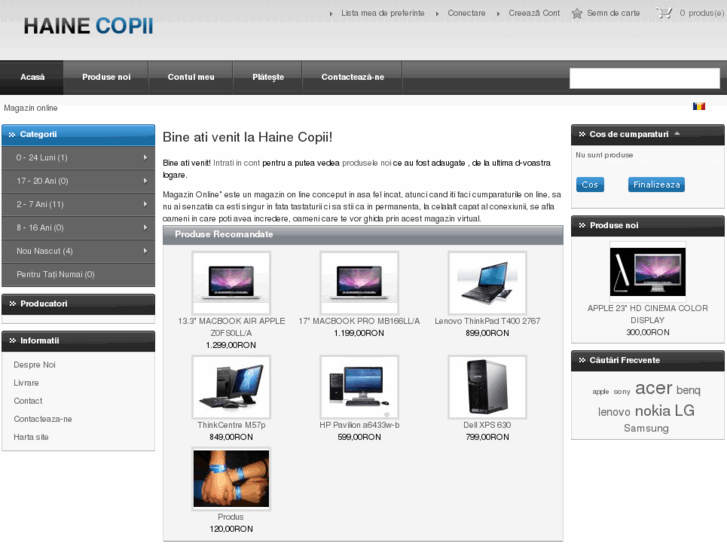The height and width of the screenshot is (545, 727).
Task: Open the Acasă menu tab
Action: [32, 77]
